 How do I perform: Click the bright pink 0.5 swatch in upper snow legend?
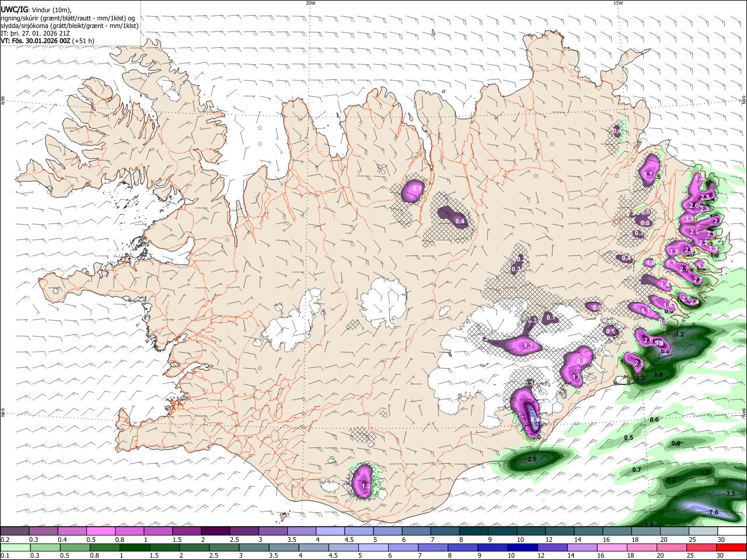pyautogui.click(x=100, y=531)
